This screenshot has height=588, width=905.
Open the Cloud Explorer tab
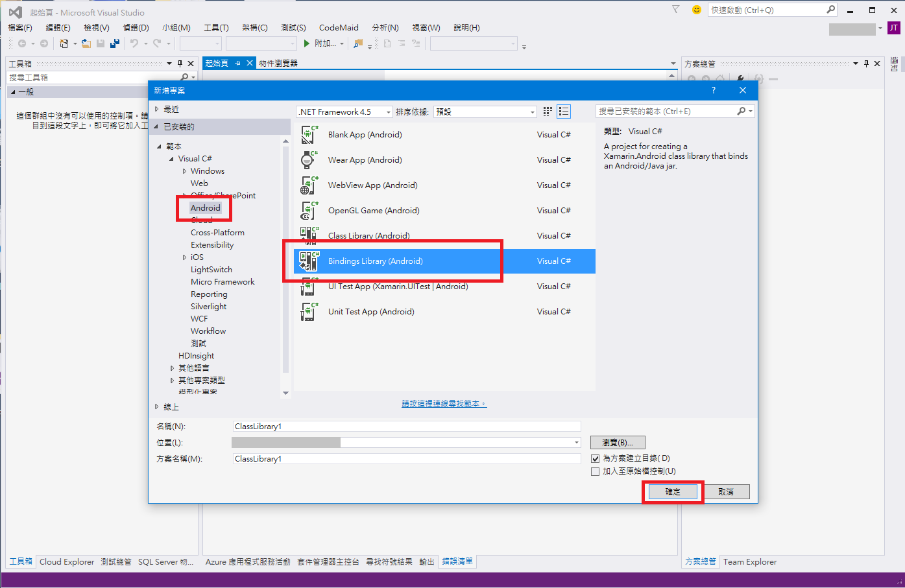coord(67,562)
